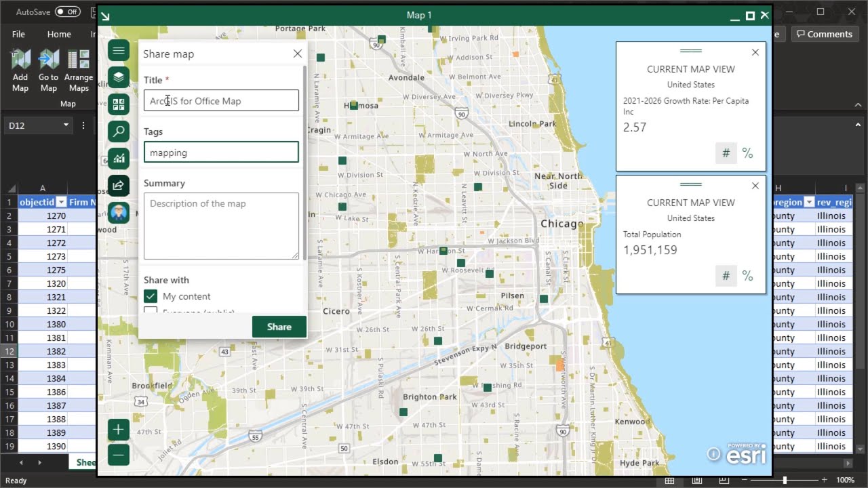Open map attribution info icon

tap(713, 454)
